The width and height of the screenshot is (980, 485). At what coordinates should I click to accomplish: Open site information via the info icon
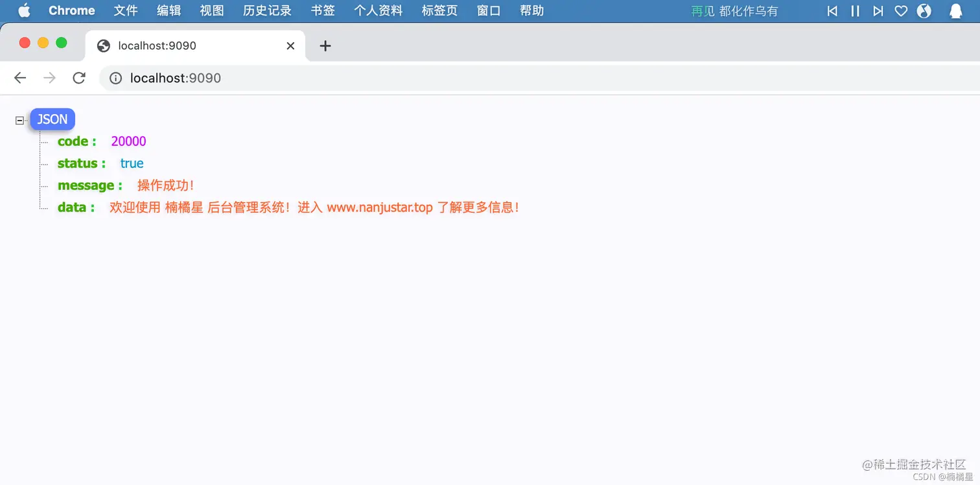tap(115, 78)
